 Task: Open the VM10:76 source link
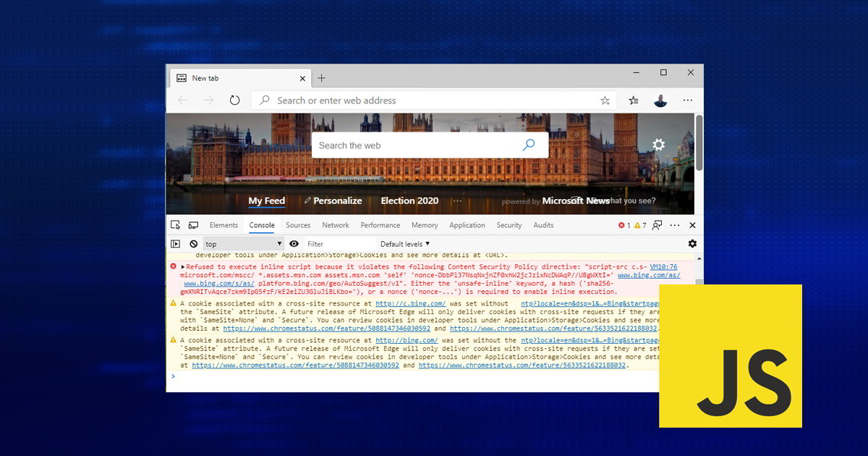664,267
